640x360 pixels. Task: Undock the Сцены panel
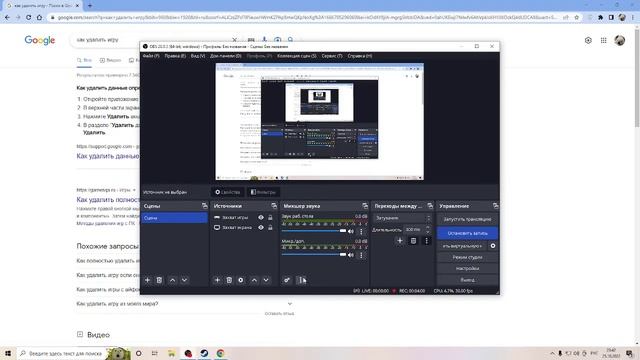(x=204, y=206)
